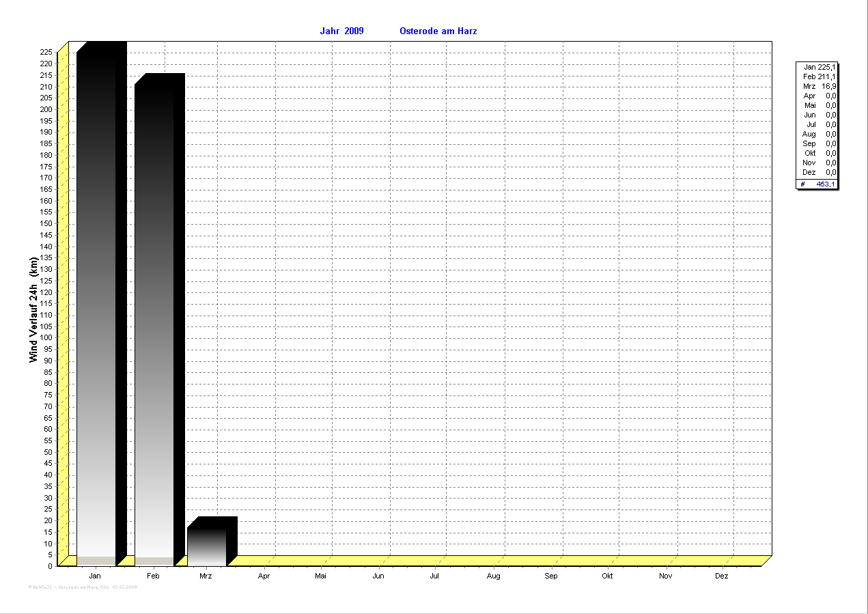Select the 'Jan 225,1' legend entry
This screenshot has height=614, width=868.
coord(817,67)
